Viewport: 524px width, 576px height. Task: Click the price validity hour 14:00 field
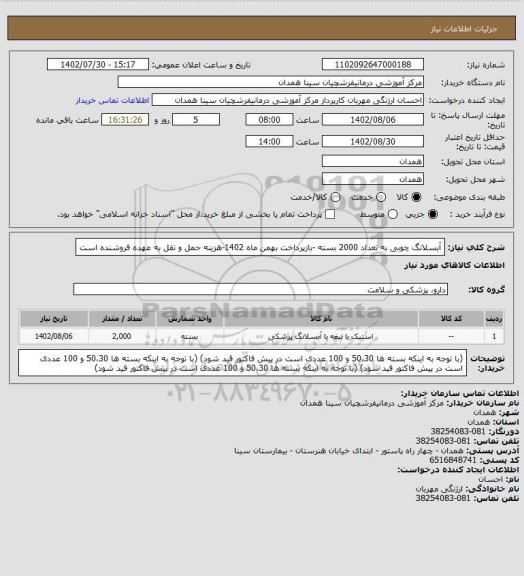click(269, 141)
